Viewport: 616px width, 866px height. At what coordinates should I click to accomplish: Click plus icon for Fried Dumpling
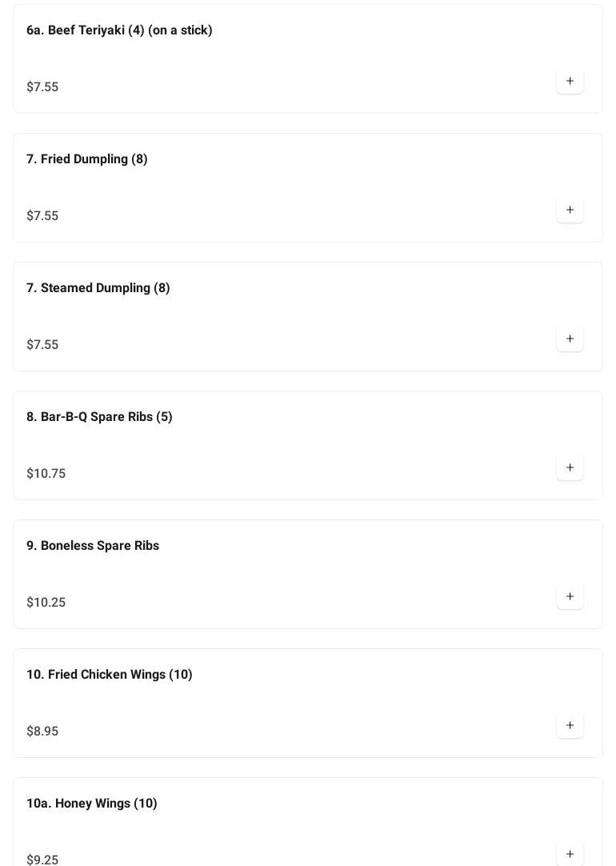pyautogui.click(x=570, y=210)
